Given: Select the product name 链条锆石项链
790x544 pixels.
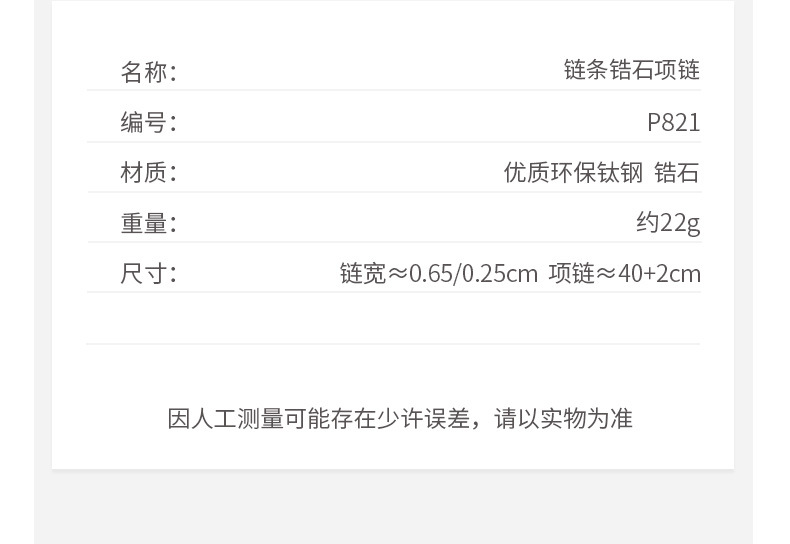Looking at the screenshot, I should (x=631, y=70).
